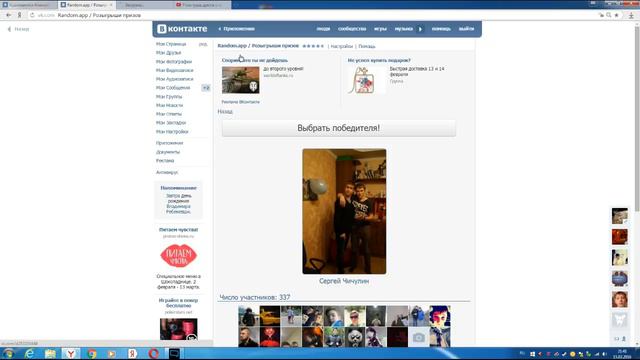Switch to the YouTube browser tab
This screenshot has width=640, height=360.
click(x=202, y=5)
